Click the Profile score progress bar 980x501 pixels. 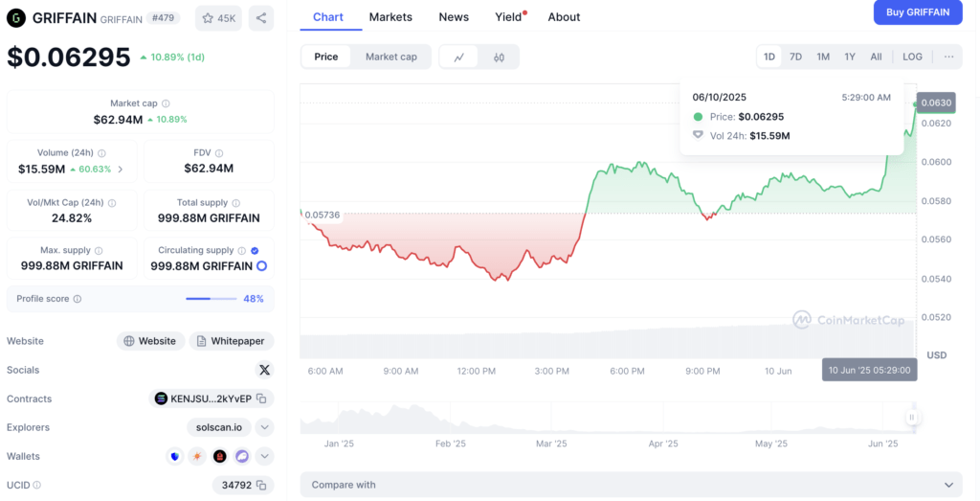[212, 299]
